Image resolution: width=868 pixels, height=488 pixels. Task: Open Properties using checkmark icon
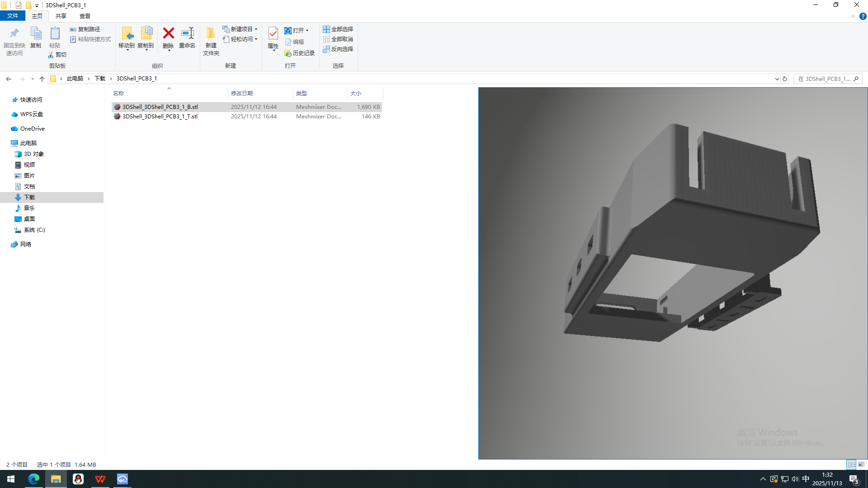coord(273,33)
